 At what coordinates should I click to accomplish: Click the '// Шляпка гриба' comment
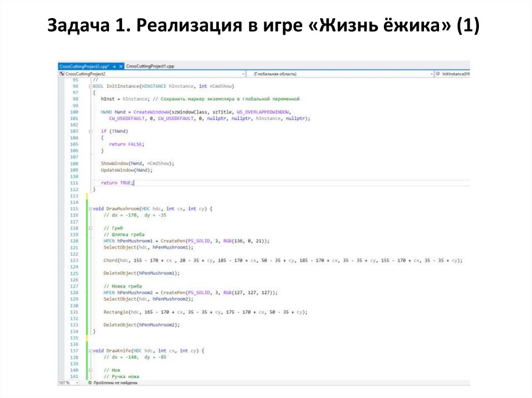(124, 235)
